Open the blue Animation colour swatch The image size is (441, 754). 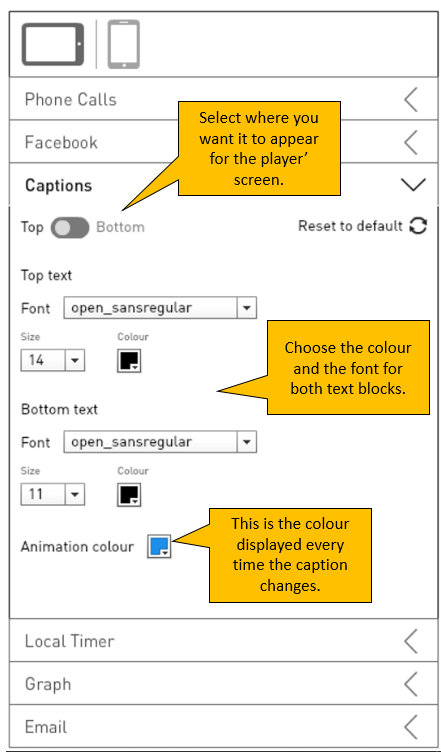pyautogui.click(x=159, y=546)
